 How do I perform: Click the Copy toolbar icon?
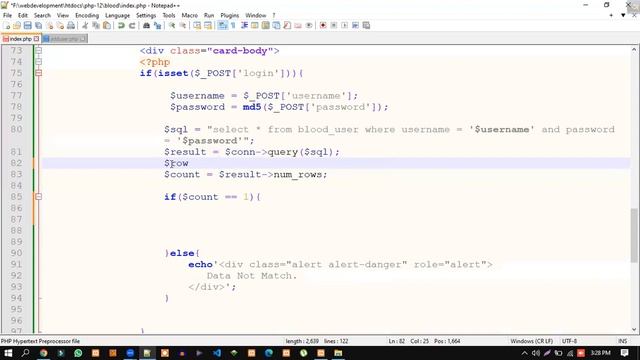(x=96, y=26)
